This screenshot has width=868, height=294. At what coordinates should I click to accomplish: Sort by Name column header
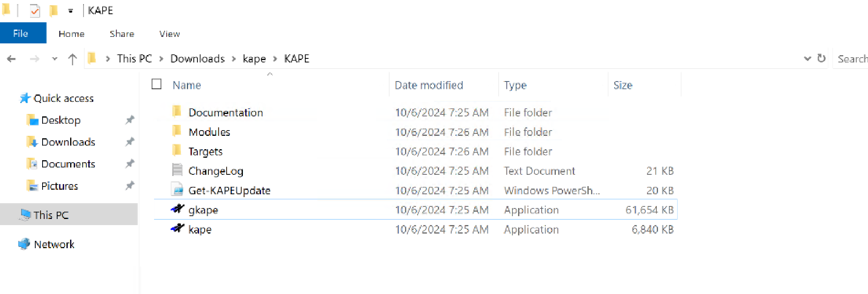pos(187,85)
